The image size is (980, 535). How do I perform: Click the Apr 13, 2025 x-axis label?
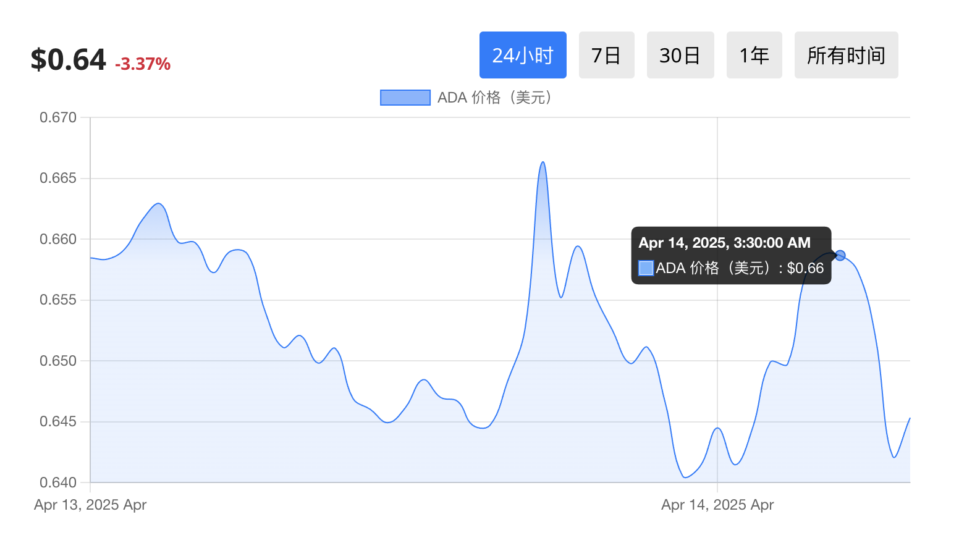tap(90, 505)
